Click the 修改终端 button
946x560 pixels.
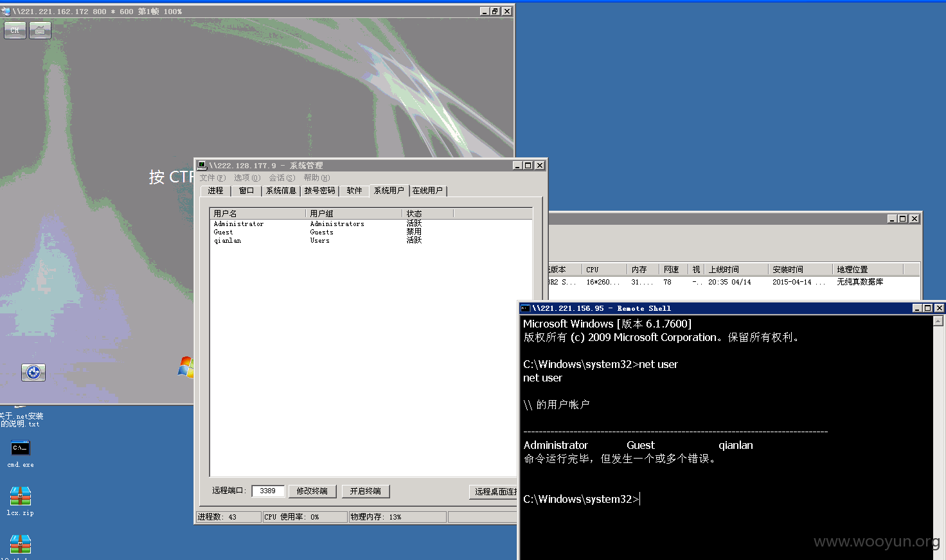pyautogui.click(x=312, y=491)
